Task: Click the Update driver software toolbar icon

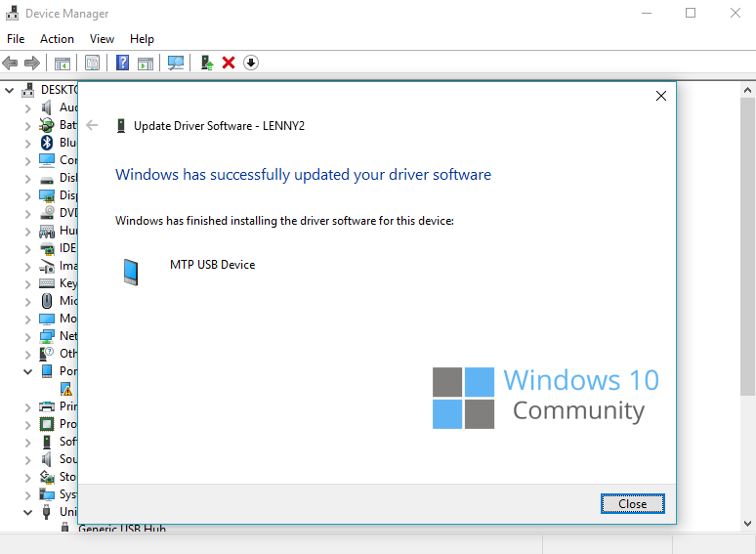Action: pyautogui.click(x=207, y=63)
